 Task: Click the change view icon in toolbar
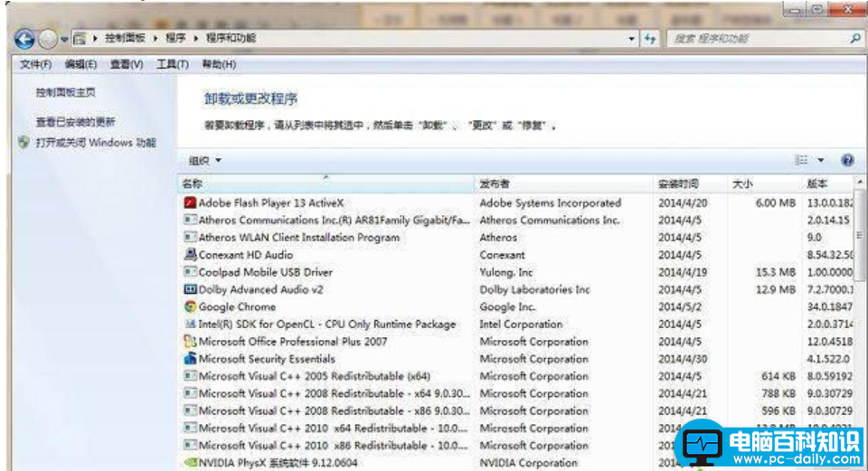[x=801, y=160]
